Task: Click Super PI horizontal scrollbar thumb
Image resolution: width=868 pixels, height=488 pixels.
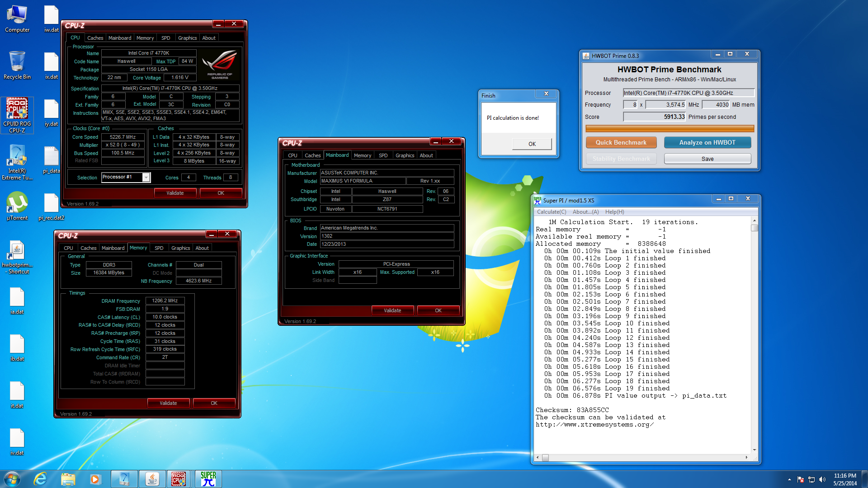Action: (x=545, y=458)
